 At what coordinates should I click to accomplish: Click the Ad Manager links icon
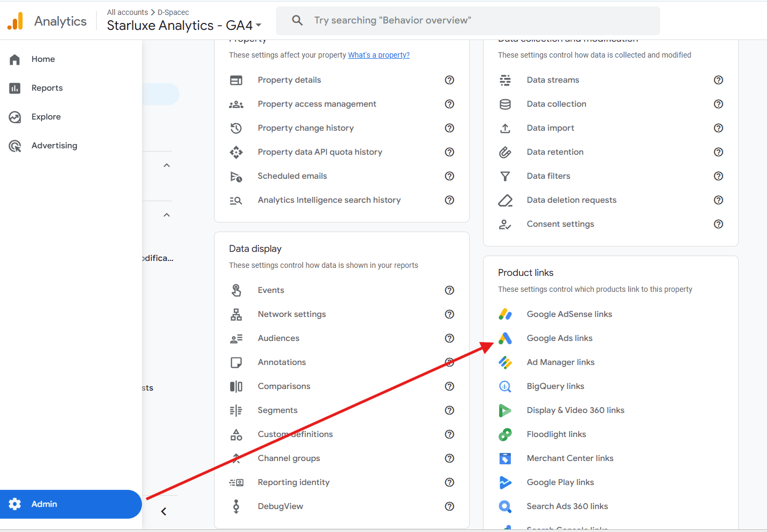pyautogui.click(x=505, y=362)
